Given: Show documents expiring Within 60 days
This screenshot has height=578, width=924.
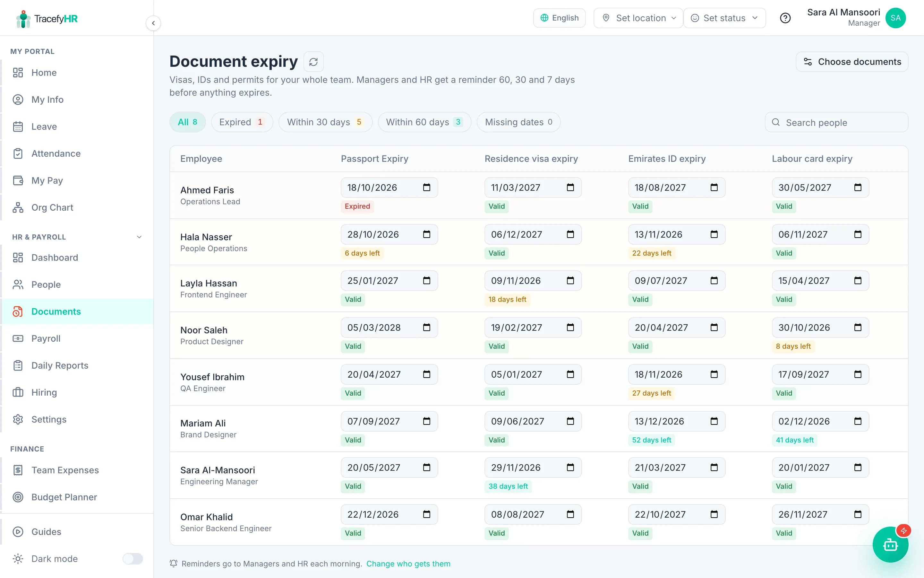Looking at the screenshot, I should point(424,122).
